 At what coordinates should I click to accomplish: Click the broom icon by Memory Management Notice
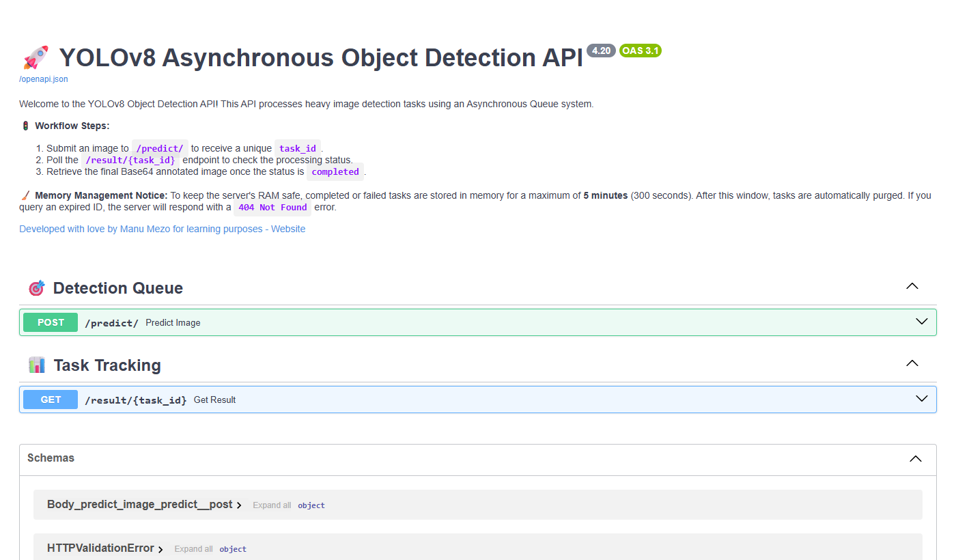coord(25,195)
